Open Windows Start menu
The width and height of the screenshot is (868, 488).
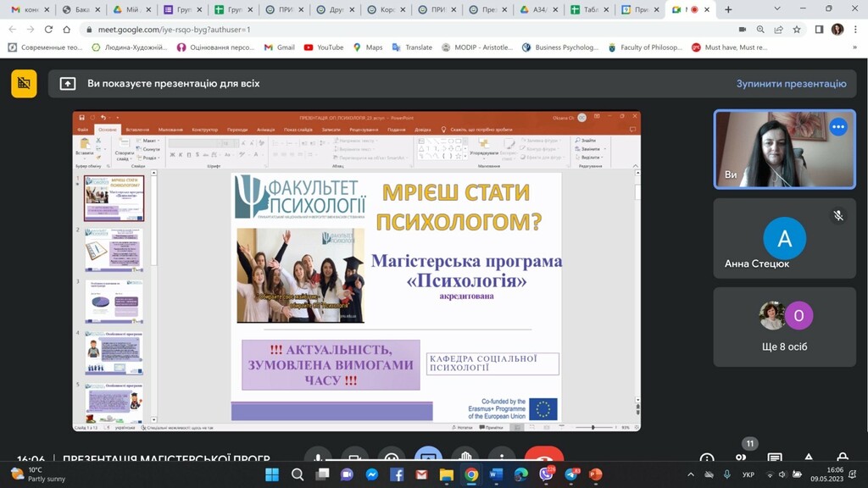tap(272, 474)
